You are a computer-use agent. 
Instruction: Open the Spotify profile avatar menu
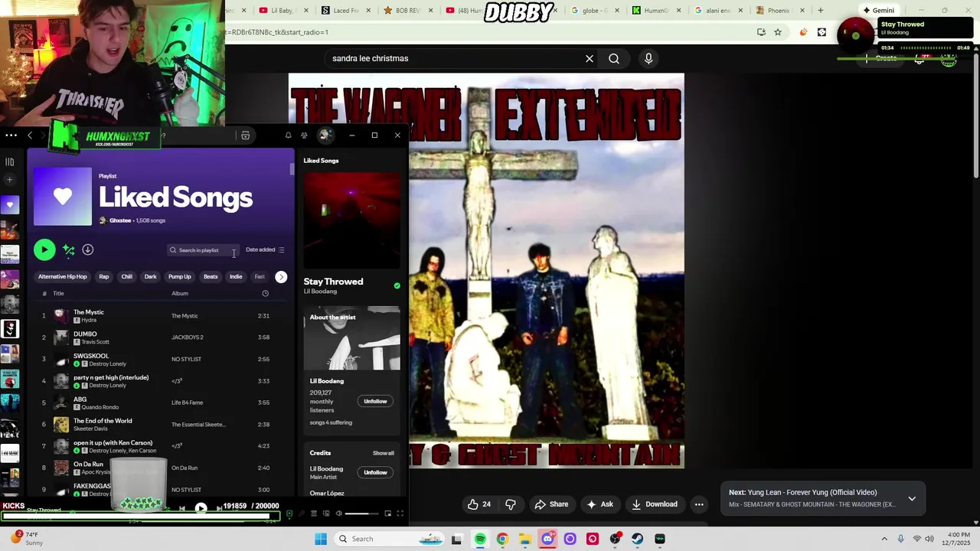[x=325, y=135]
